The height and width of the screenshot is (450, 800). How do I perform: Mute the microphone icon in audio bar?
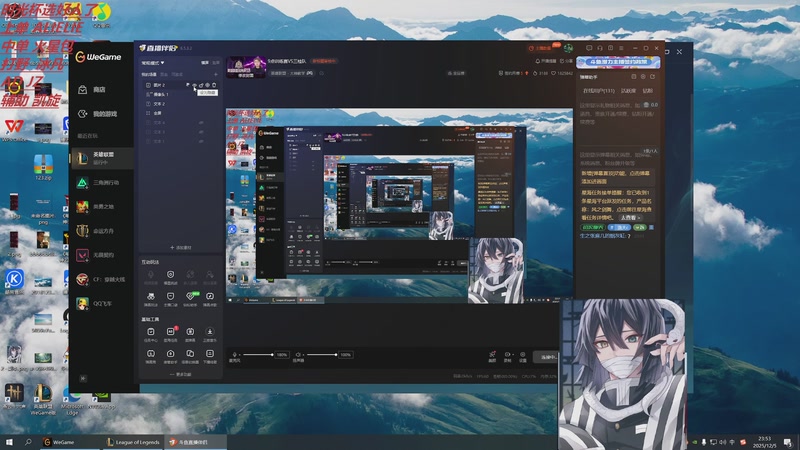coord(234,354)
